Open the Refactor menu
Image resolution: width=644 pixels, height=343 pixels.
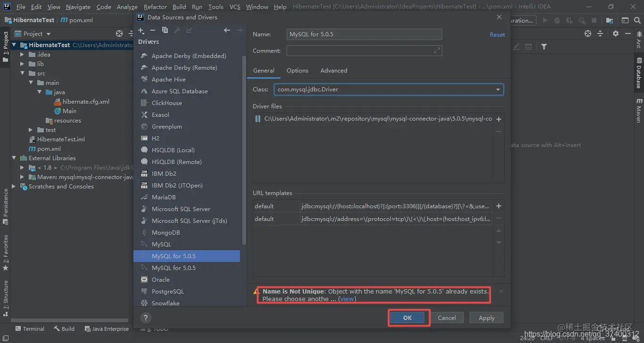tap(155, 7)
